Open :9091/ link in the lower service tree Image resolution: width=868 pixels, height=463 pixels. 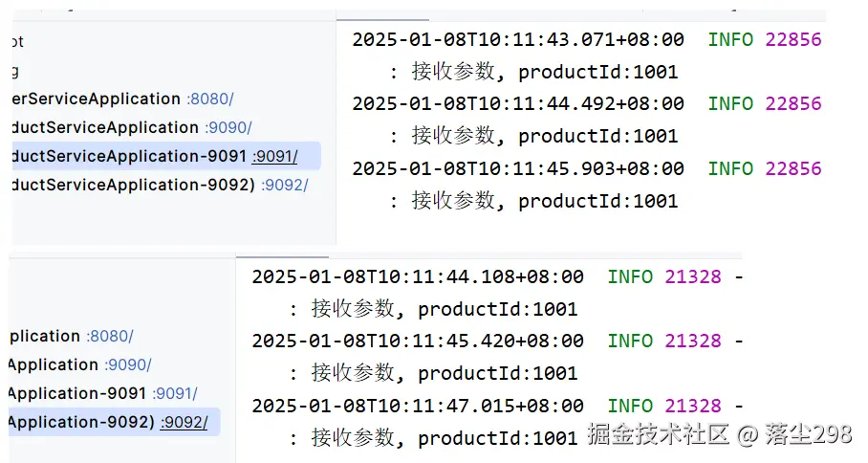click(174, 393)
